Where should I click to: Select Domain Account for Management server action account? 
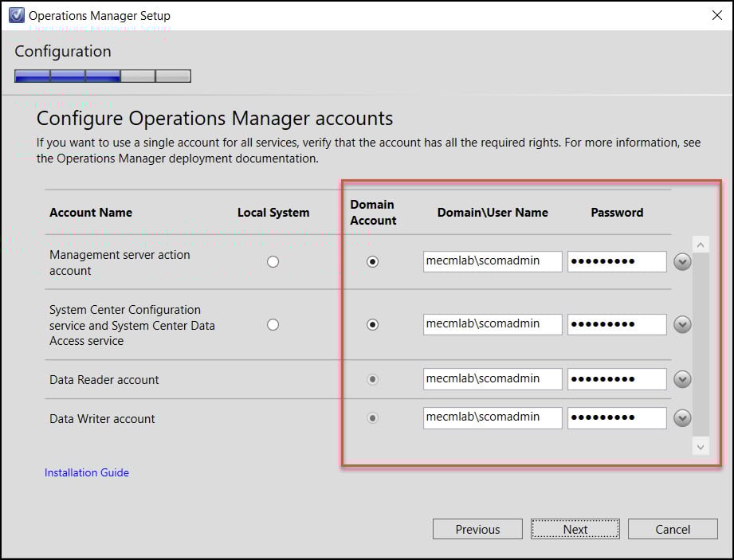click(373, 261)
